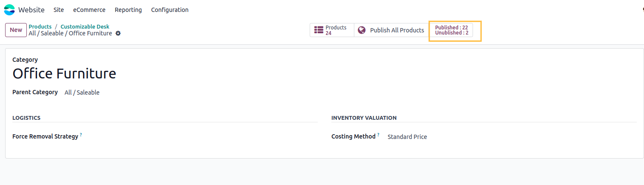The image size is (644, 185).
Task: Click the Odoo Website app logo icon
Action: click(x=9, y=10)
